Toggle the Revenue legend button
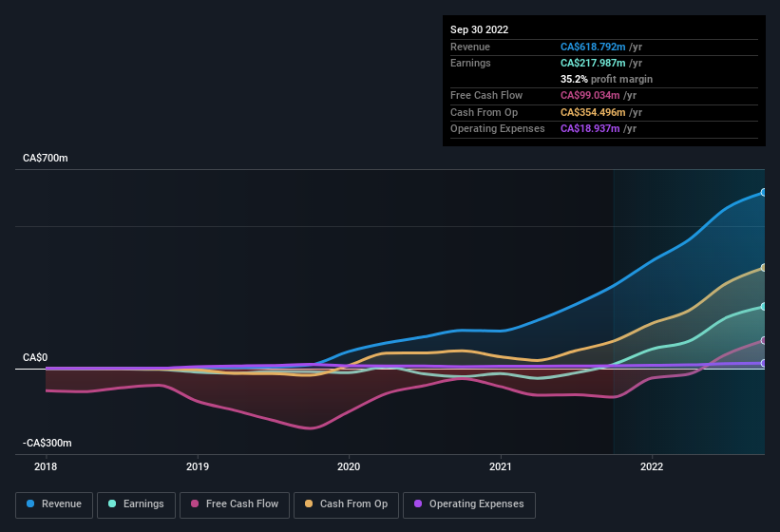This screenshot has width=780, height=532. [x=54, y=504]
